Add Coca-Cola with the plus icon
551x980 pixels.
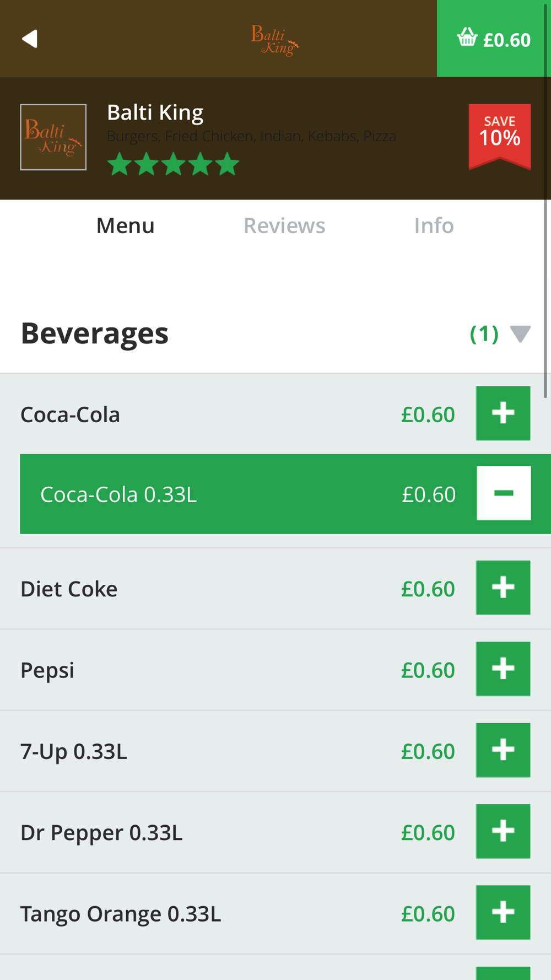(503, 413)
